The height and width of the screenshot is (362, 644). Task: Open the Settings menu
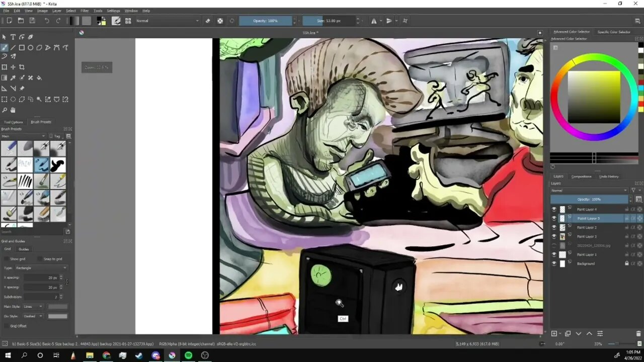tap(113, 11)
